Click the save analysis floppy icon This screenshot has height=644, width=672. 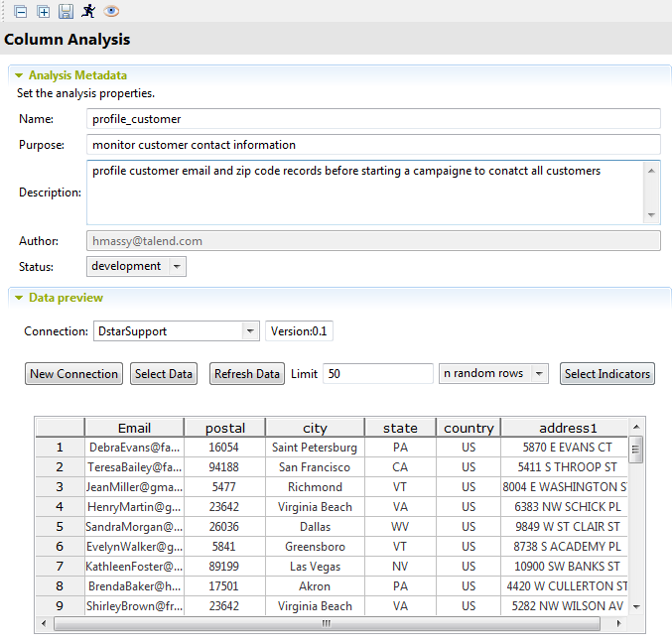[x=66, y=11]
